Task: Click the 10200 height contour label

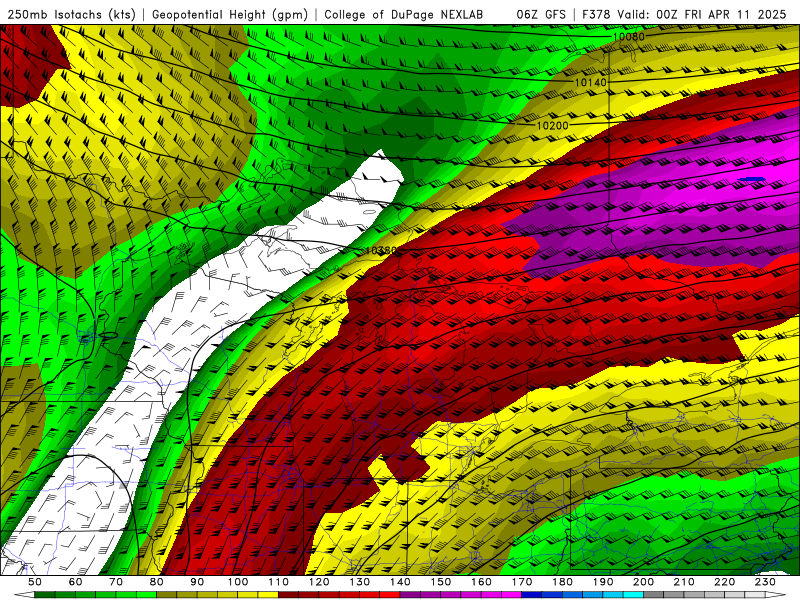Action: [552, 125]
